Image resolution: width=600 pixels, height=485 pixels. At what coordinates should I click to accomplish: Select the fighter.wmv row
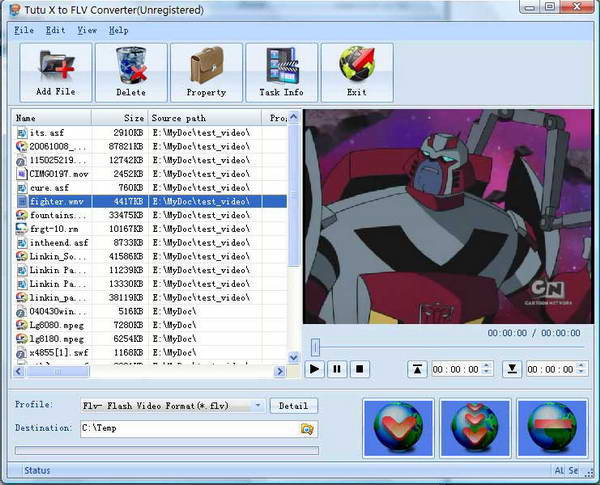tap(151, 201)
